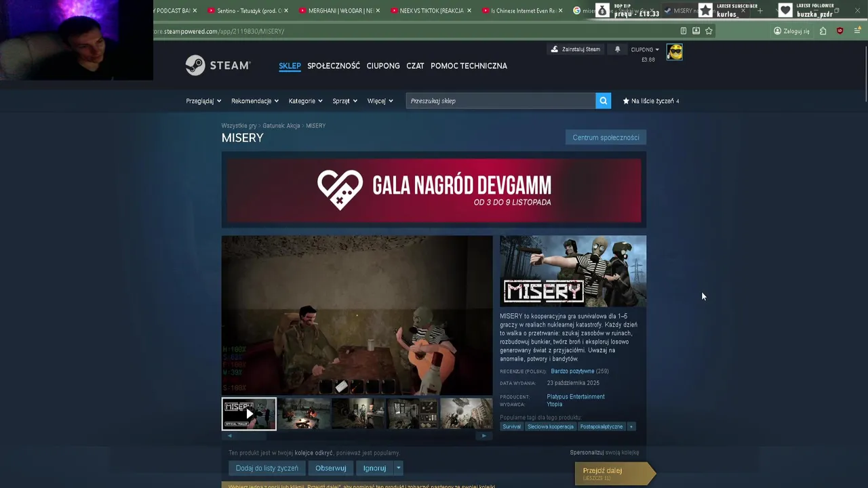Screen dimensions: 868x488
Task: Expand the Kategorie menu
Action: [x=305, y=101]
